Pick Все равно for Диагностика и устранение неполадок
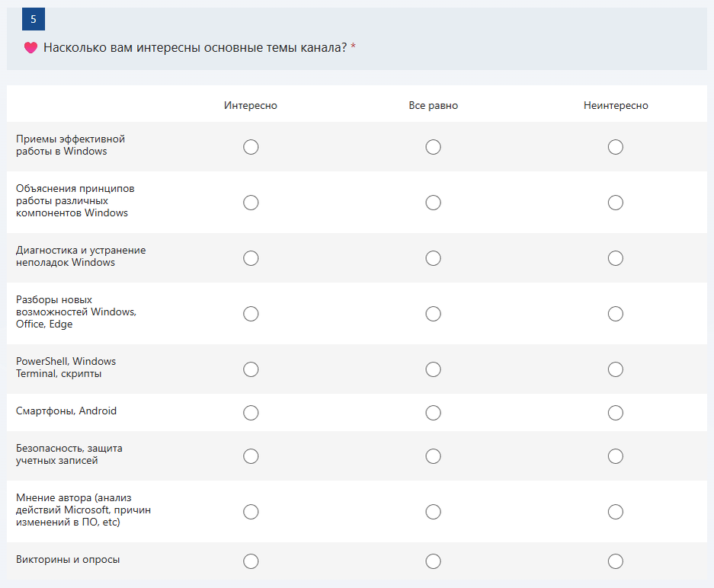 [x=433, y=258]
